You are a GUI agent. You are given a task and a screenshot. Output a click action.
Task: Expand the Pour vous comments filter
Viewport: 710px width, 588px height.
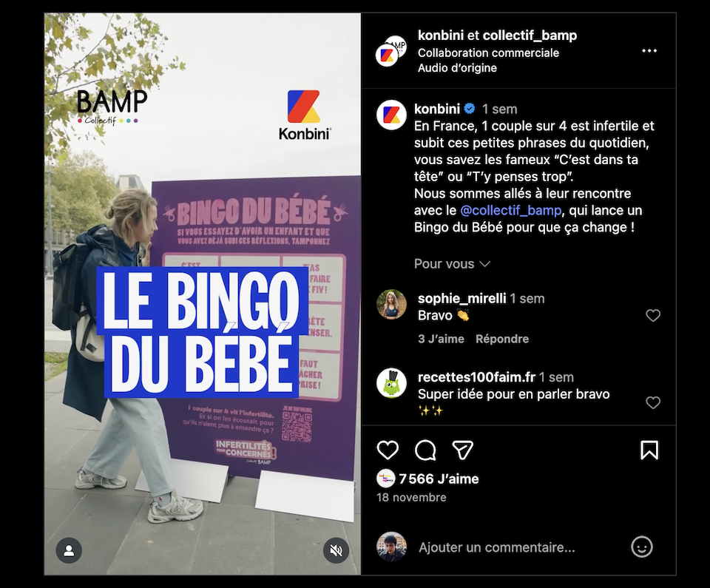452,263
